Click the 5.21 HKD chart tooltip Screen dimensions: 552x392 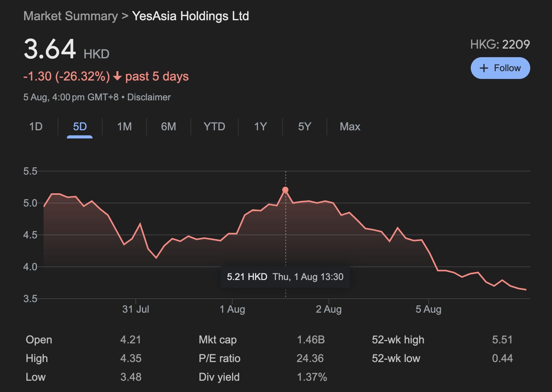click(x=285, y=277)
